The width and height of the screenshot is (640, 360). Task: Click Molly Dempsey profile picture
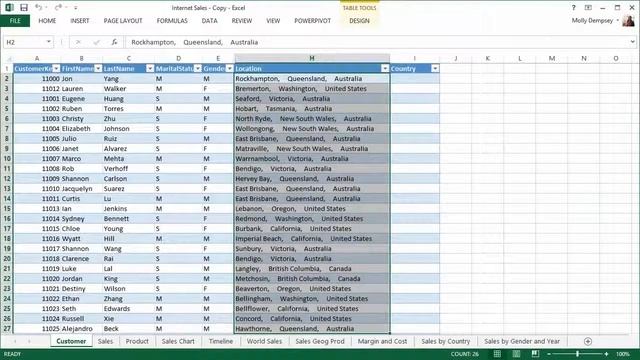(629, 20)
